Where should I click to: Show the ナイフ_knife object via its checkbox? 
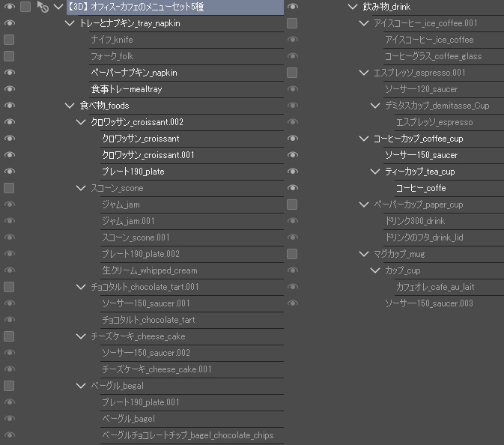point(9,40)
